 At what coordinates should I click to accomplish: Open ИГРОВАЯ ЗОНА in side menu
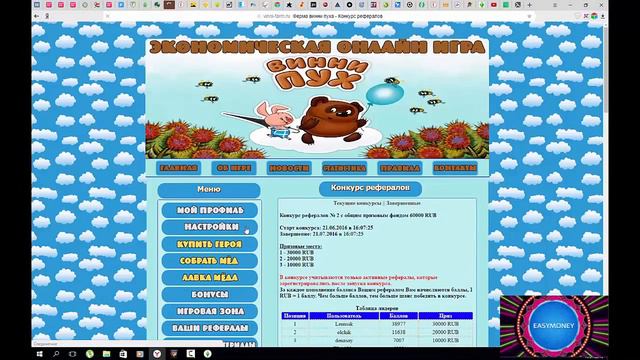coord(210,311)
